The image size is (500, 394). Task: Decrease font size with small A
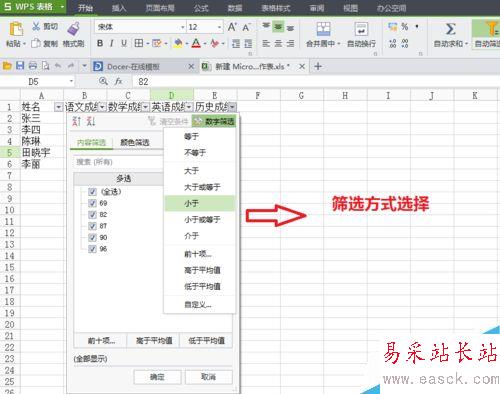coord(246,27)
